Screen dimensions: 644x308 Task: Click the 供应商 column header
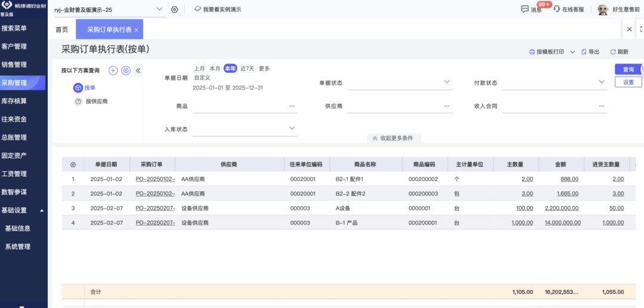229,164
